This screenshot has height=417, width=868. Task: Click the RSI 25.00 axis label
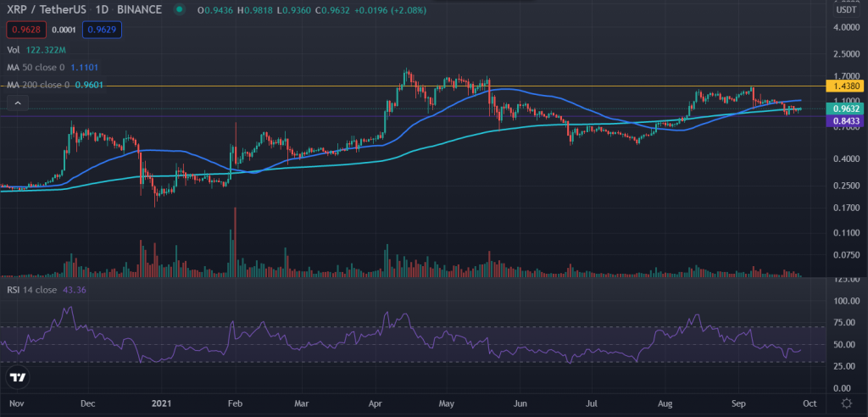coord(846,367)
